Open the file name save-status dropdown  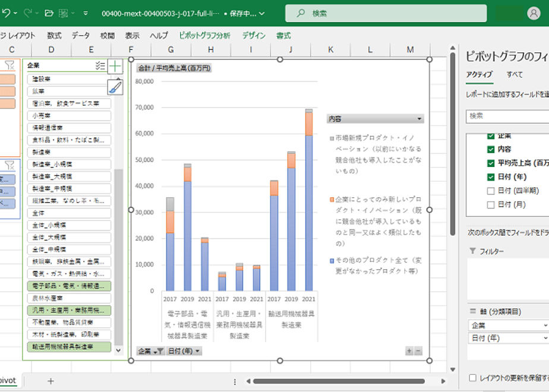pos(261,14)
